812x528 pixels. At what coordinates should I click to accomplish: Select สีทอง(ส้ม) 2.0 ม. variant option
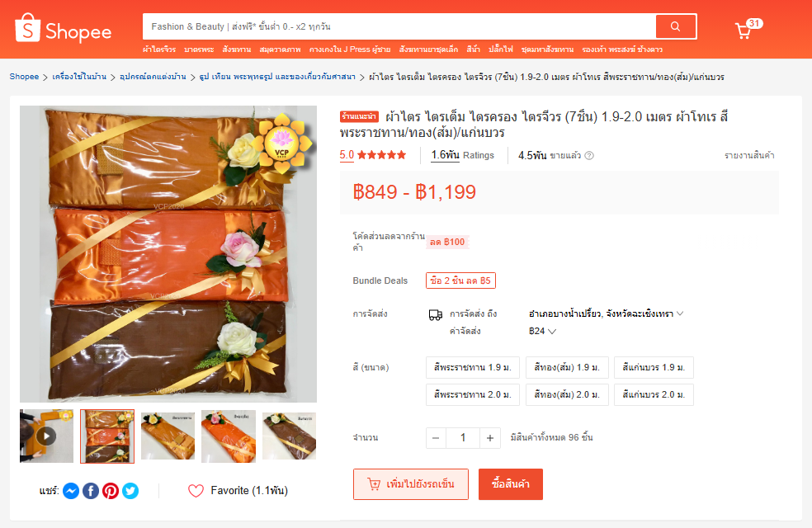coord(567,394)
